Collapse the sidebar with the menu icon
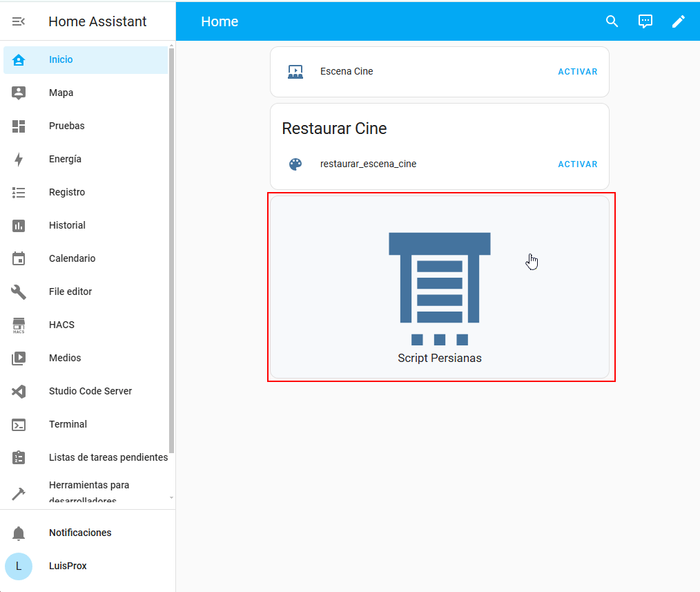Image resolution: width=700 pixels, height=592 pixels. 19,21
